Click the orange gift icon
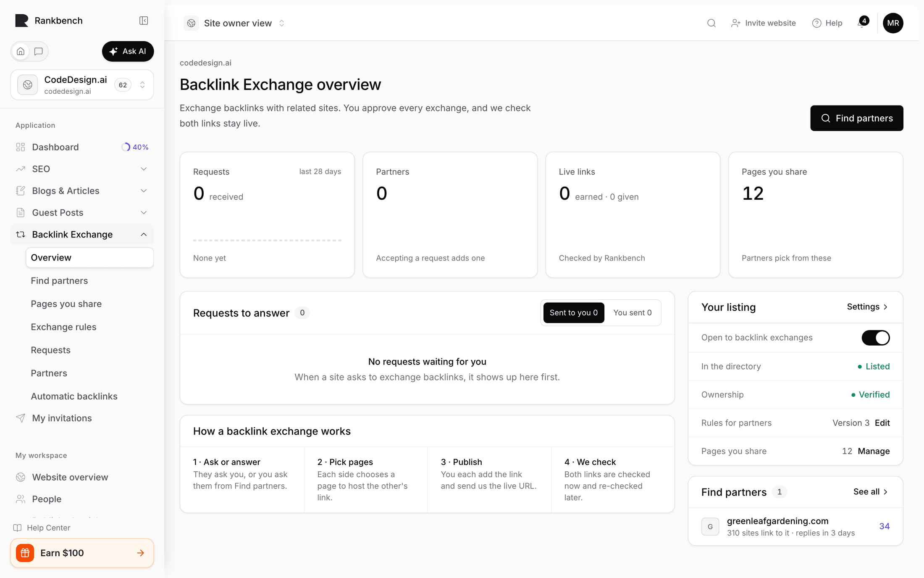Image resolution: width=924 pixels, height=578 pixels. 25,553
